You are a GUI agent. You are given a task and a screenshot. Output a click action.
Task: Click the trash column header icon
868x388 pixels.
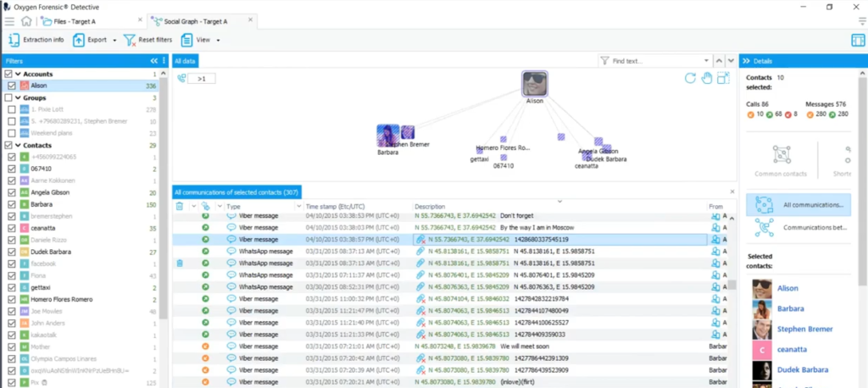(x=180, y=206)
